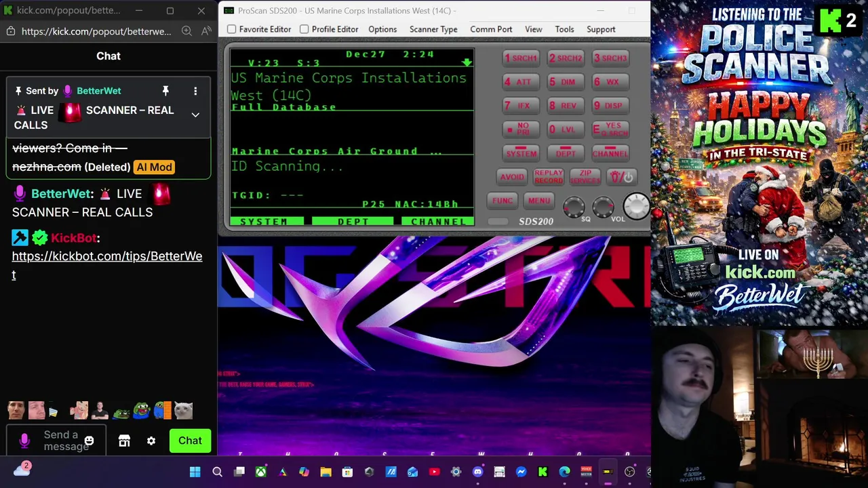Open taskbar Search icon
This screenshot has height=488, width=868.
tap(217, 472)
